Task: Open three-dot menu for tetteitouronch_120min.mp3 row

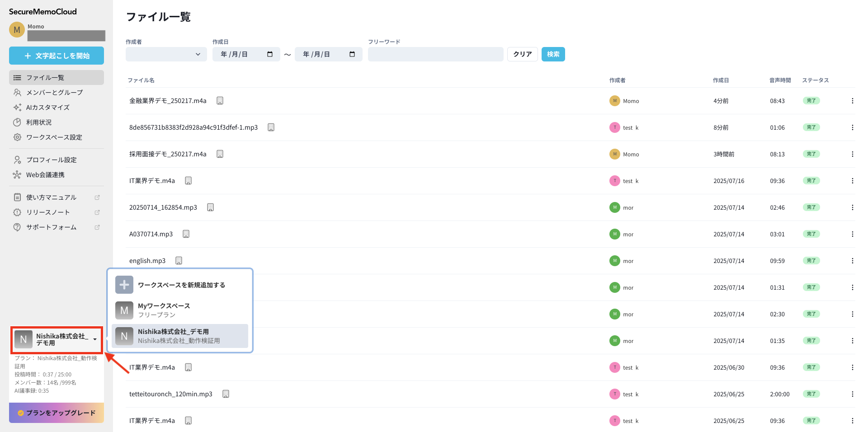Action: pyautogui.click(x=852, y=394)
